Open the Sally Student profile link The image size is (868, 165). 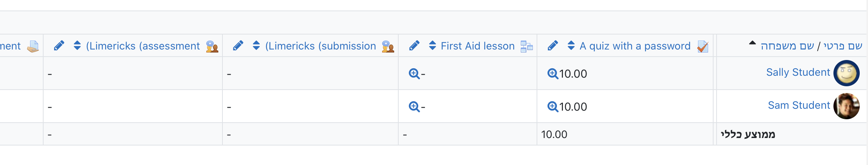(x=798, y=72)
